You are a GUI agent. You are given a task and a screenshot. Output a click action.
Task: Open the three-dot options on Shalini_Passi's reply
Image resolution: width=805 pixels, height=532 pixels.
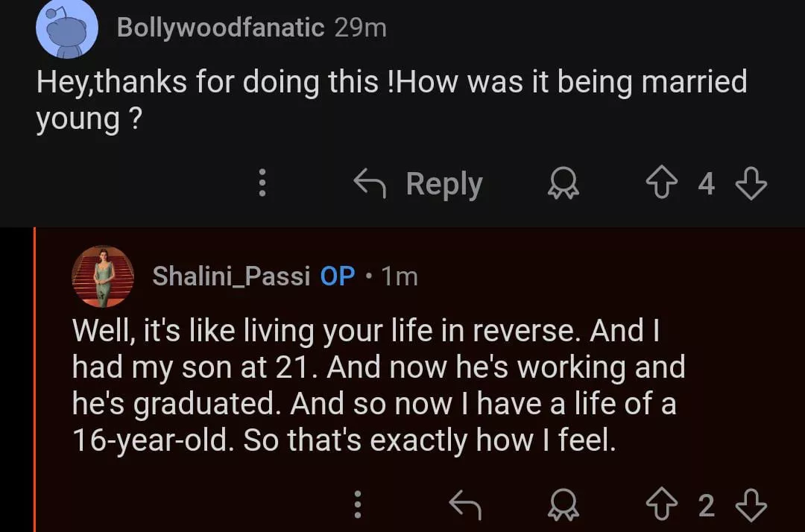358,506
